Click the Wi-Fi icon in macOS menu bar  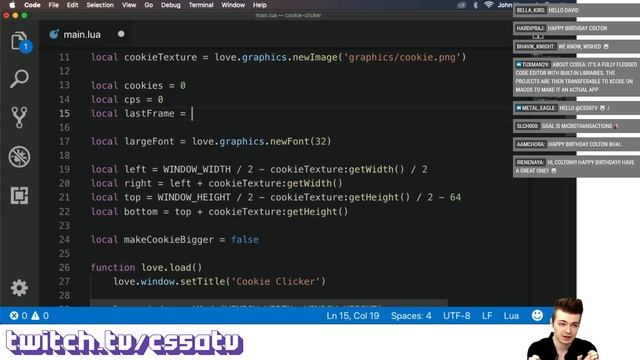click(488, 5)
